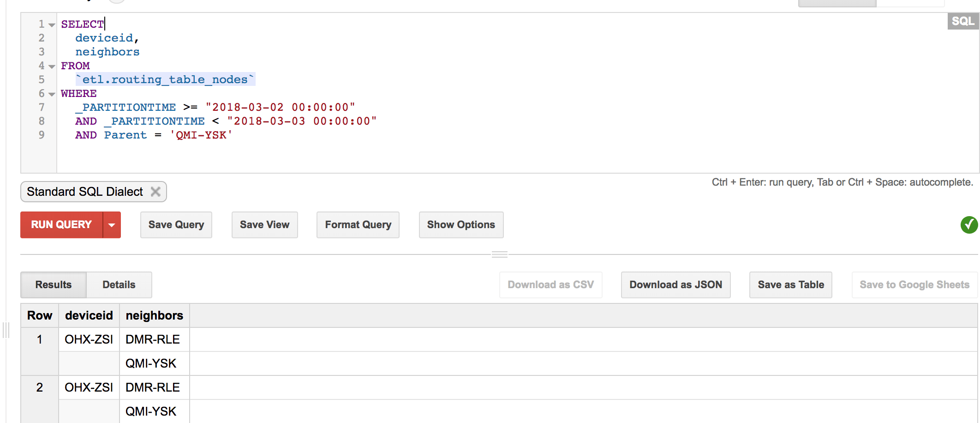Select the Results tab

54,285
